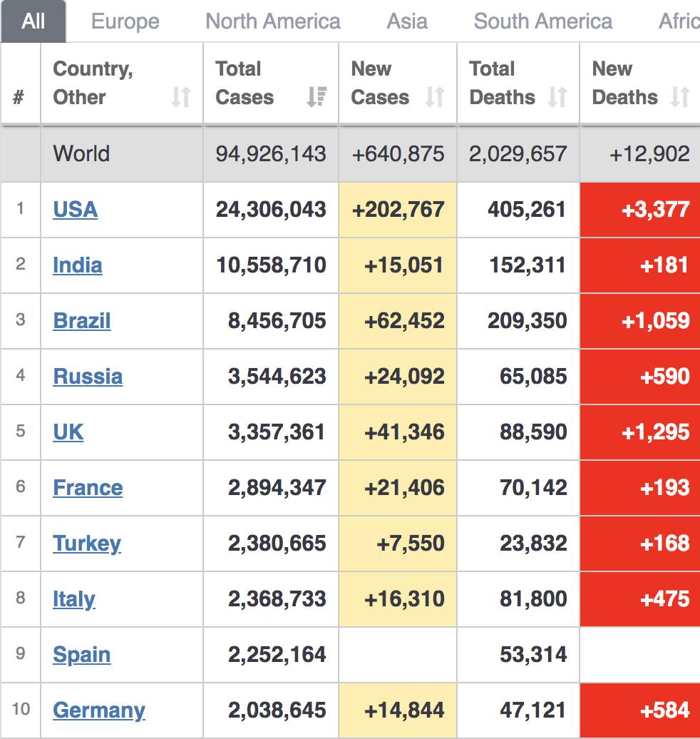The width and height of the screenshot is (700, 739).
Task: Open the Turkey link
Action: [x=86, y=544]
